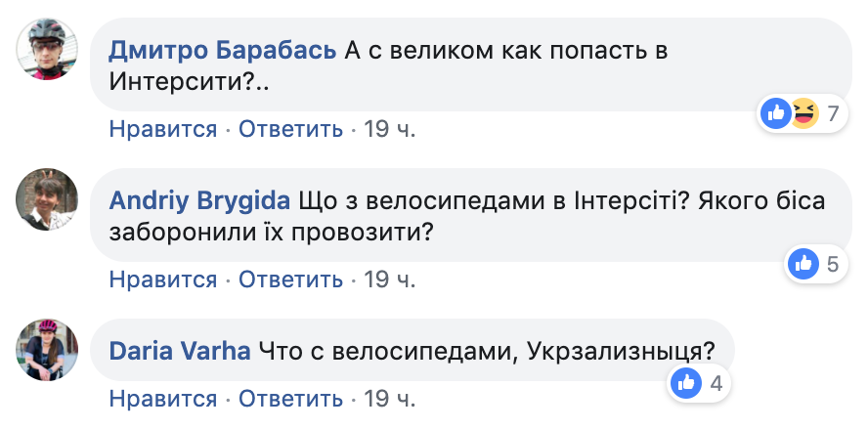
Task: Click like reaction icon showing 4
Action: coord(685,383)
